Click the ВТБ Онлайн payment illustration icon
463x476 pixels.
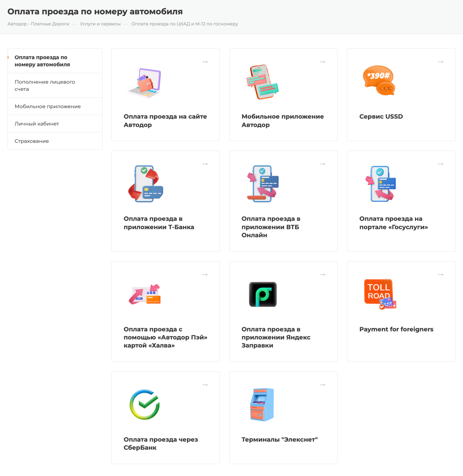(263, 184)
